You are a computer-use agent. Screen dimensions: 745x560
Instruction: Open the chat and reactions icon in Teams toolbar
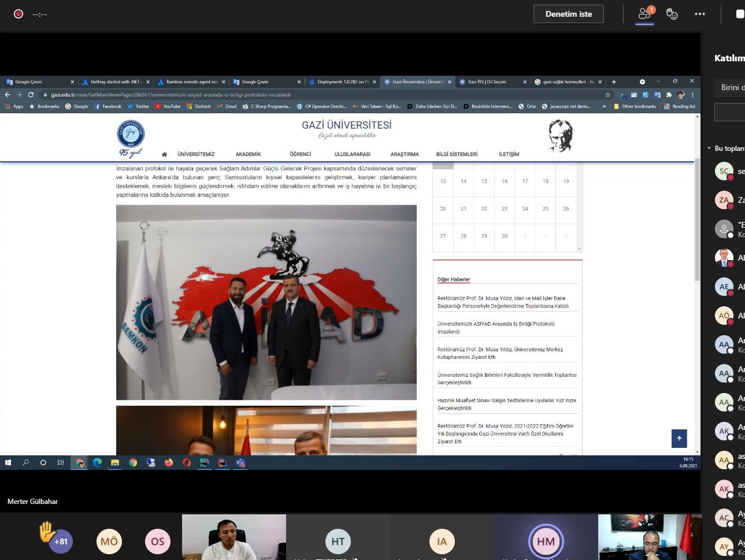pyautogui.click(x=672, y=14)
